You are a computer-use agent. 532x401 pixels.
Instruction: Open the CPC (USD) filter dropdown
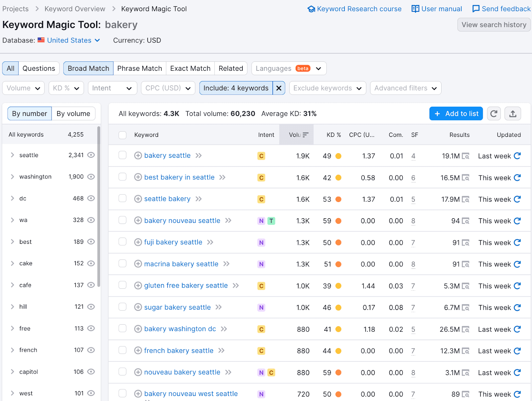point(168,88)
